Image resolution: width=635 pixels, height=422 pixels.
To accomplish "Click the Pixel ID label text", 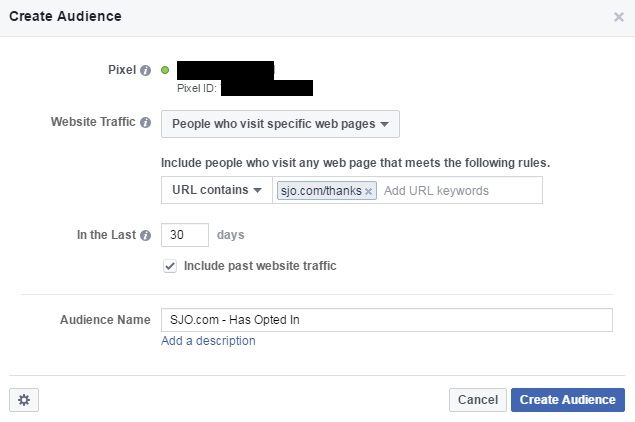I will point(197,88).
